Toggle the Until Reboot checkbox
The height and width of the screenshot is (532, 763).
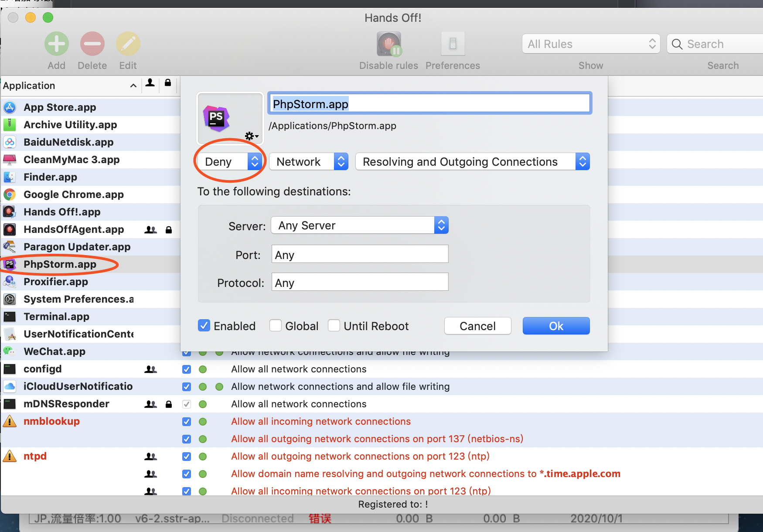pos(334,325)
